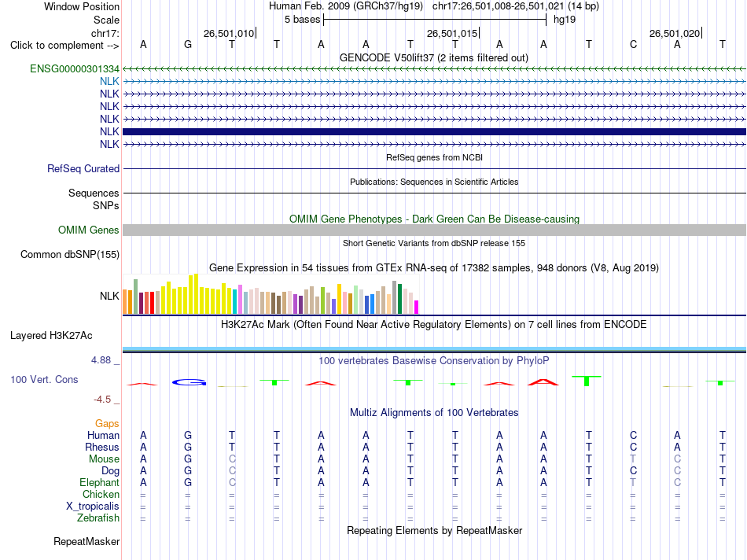The image size is (747, 560).
Task: Click the GTEx Gene Expression track title
Action: coord(434,268)
